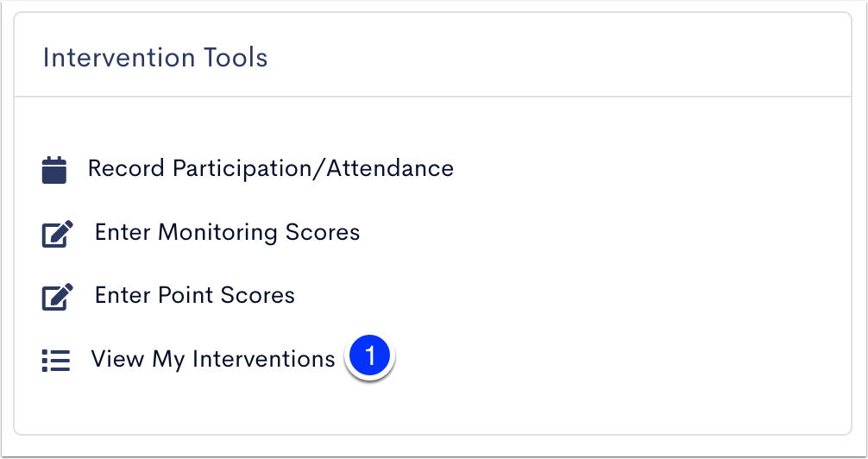Click the word Tools in the panel title
The image size is (868, 459).
click(x=236, y=58)
